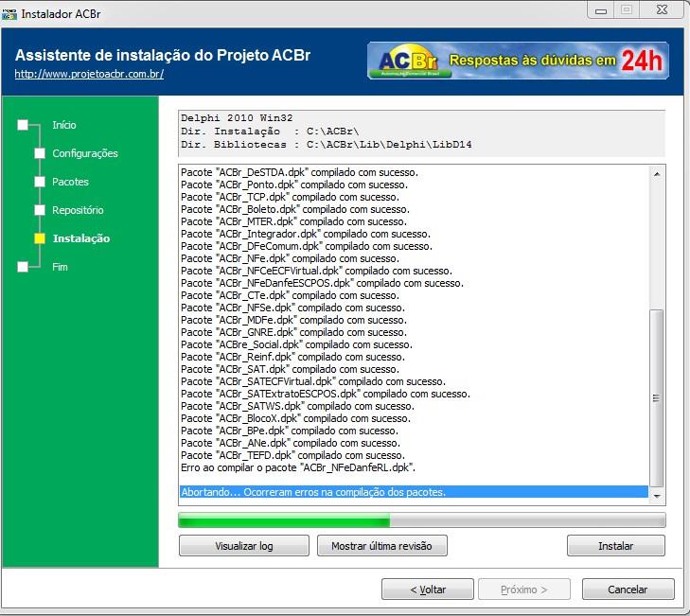Select the ACBr_NFe.dpk log line
690x616 pixels.
click(x=290, y=258)
